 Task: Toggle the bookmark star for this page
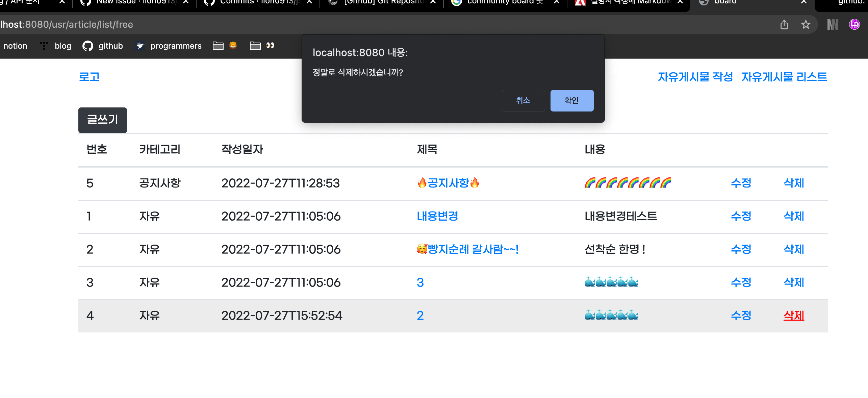click(806, 24)
